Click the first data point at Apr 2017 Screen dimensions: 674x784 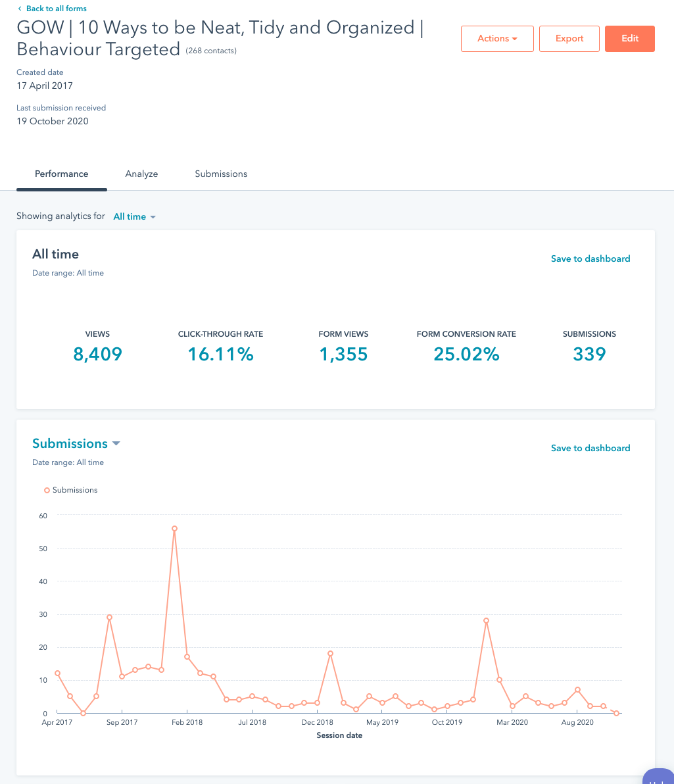click(x=57, y=673)
